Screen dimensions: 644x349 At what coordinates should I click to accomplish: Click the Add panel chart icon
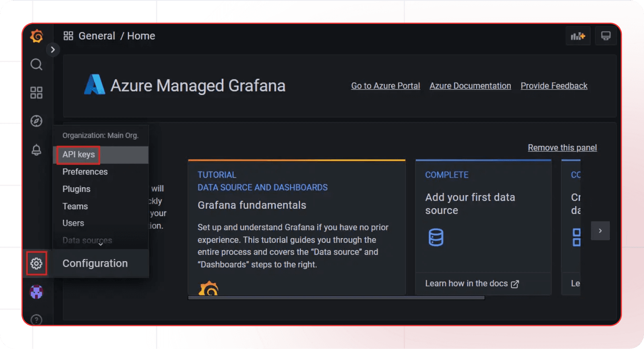(x=578, y=36)
